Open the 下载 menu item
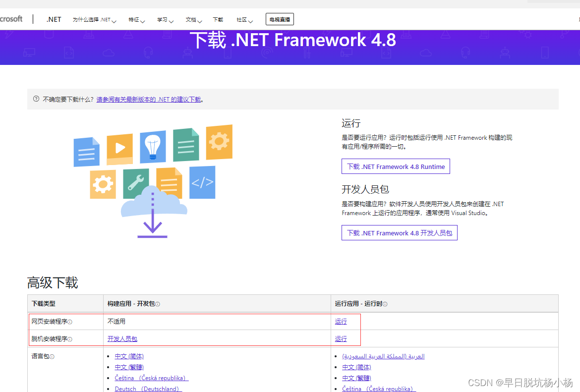 click(218, 20)
